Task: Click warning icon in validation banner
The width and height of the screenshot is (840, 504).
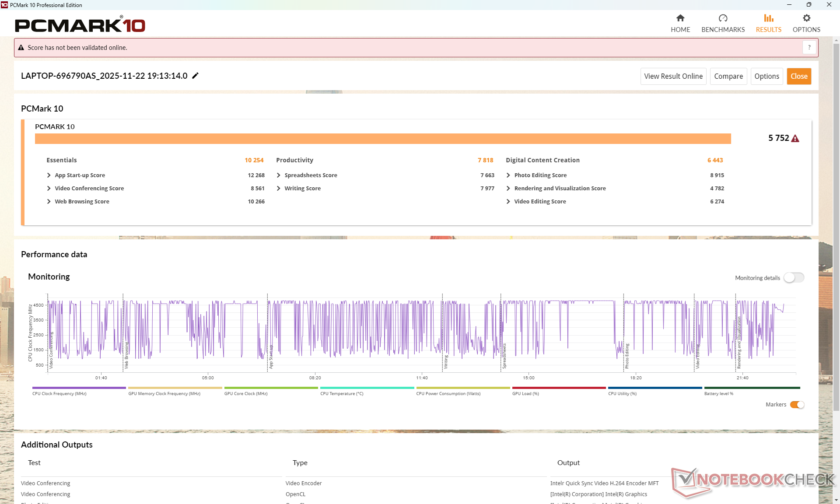Action: 21,48
